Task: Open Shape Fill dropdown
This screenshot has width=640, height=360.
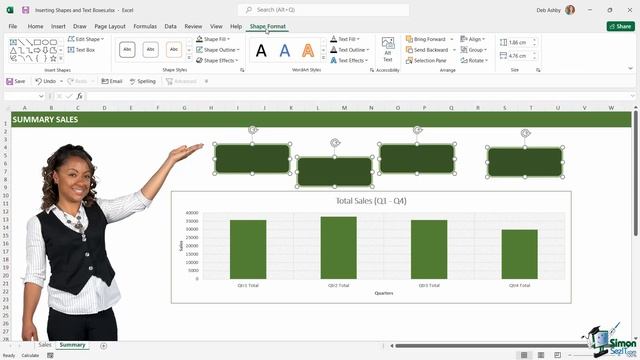Action: 213,39
